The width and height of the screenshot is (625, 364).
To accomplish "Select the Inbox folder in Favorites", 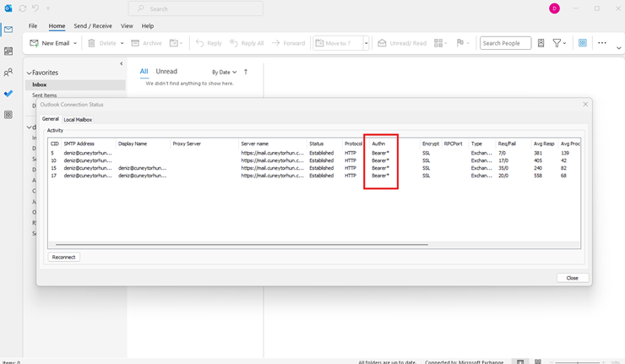I will pyautogui.click(x=40, y=84).
